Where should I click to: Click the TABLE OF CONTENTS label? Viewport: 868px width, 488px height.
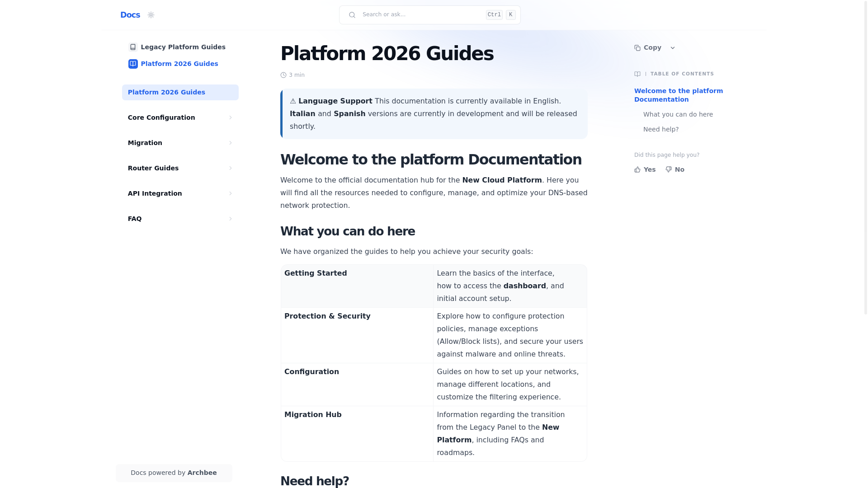(682, 74)
